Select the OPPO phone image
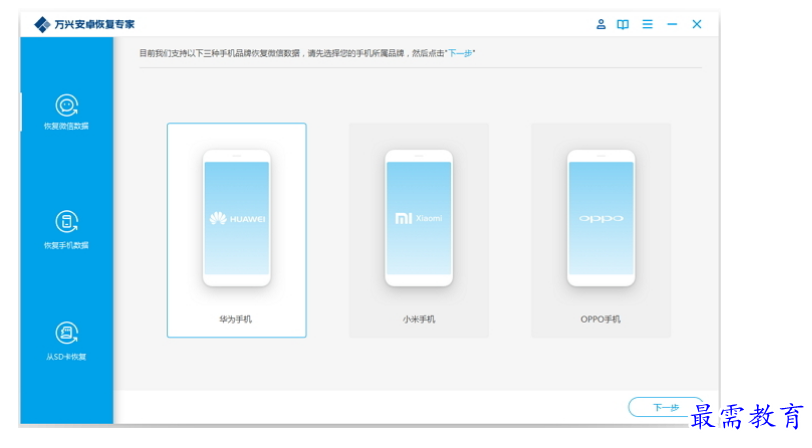The image size is (812, 448). click(601, 218)
